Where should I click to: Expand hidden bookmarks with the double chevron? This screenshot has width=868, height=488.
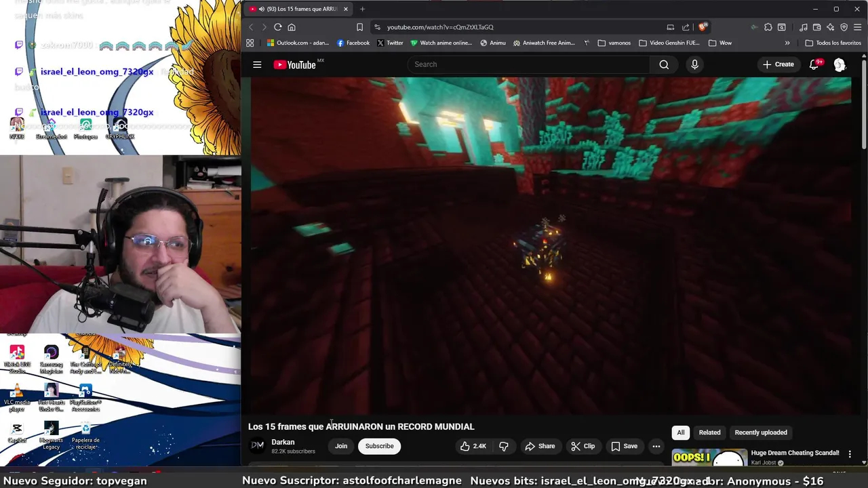[787, 43]
